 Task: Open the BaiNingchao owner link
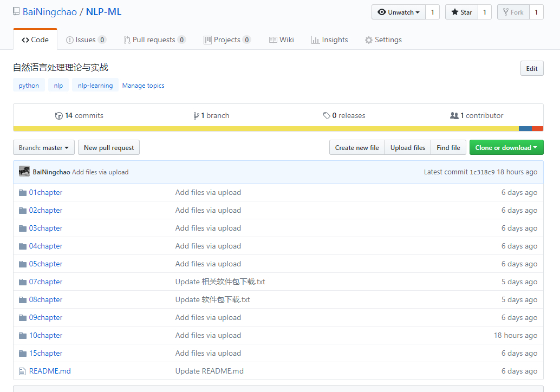click(50, 12)
